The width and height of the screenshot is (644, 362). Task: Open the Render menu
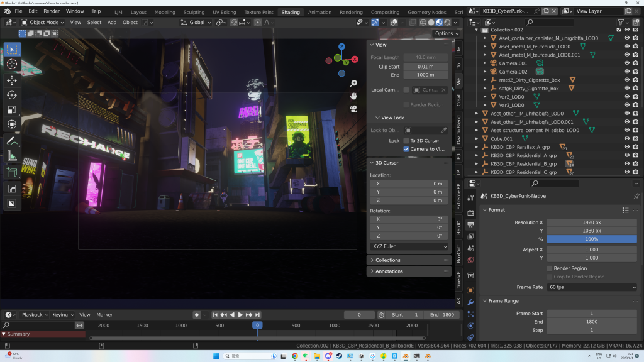click(52, 11)
